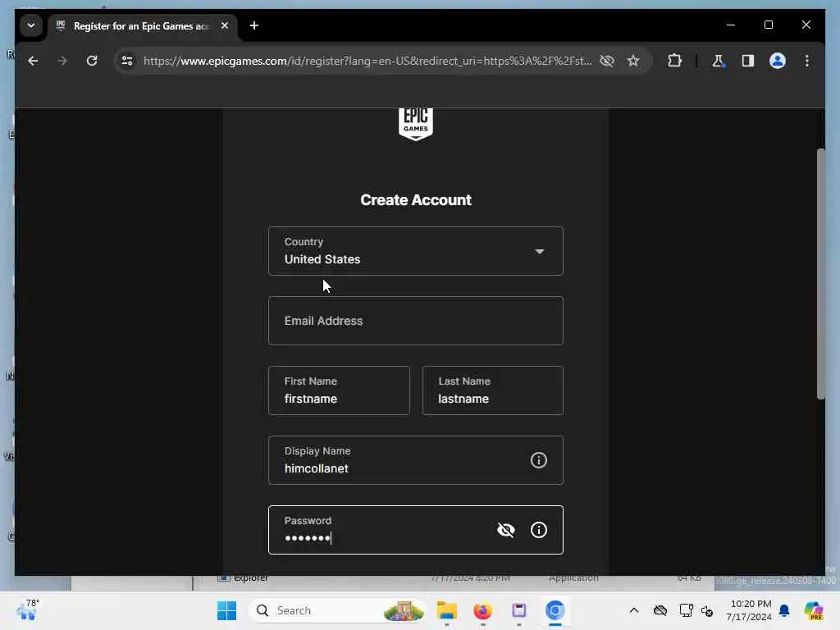Open the browser extensions puzzle icon
This screenshot has width=840, height=630.
[x=674, y=61]
